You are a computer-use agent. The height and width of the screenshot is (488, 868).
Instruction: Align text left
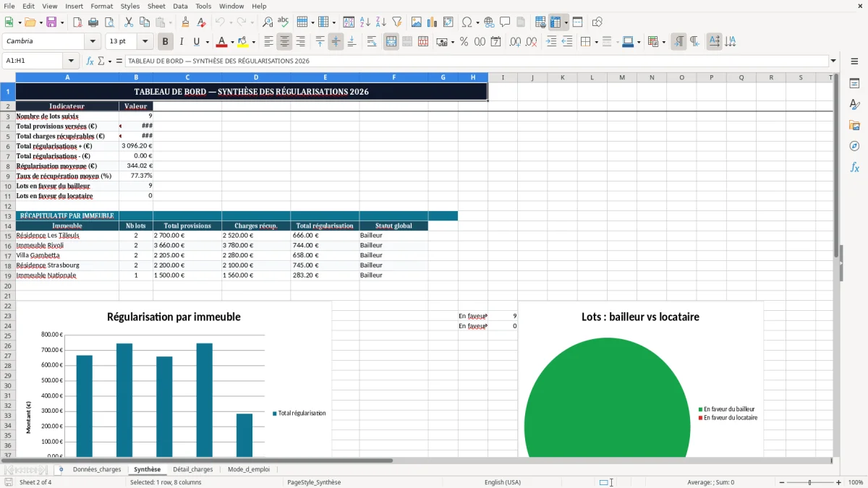268,42
